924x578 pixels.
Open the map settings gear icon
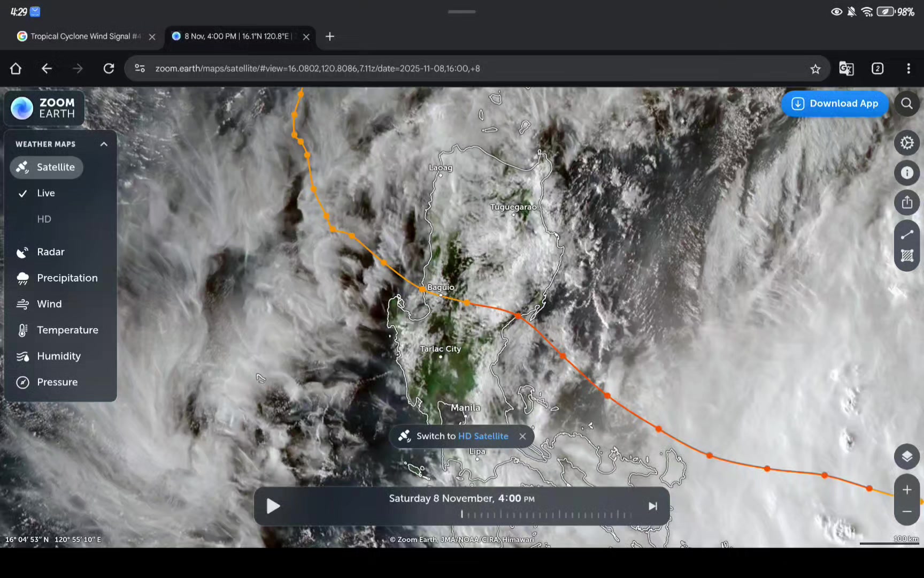tap(907, 143)
